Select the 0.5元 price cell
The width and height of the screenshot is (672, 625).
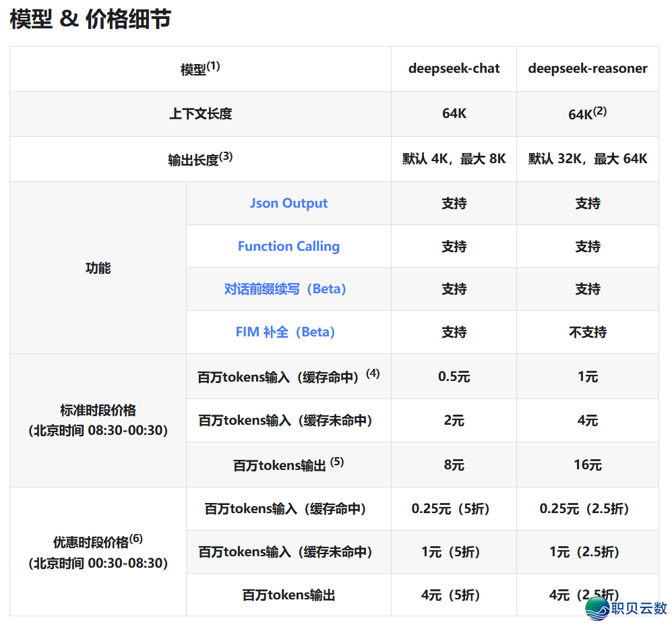tap(454, 376)
